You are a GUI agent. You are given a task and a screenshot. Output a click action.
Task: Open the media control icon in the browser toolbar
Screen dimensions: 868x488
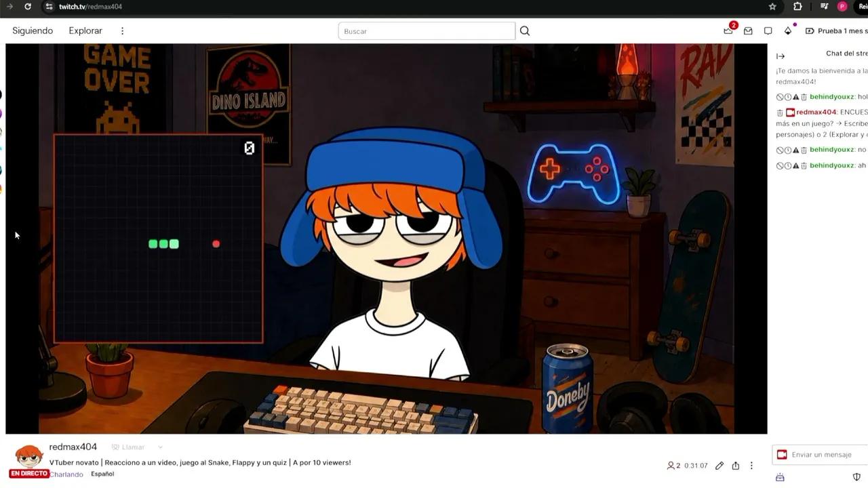(x=824, y=7)
